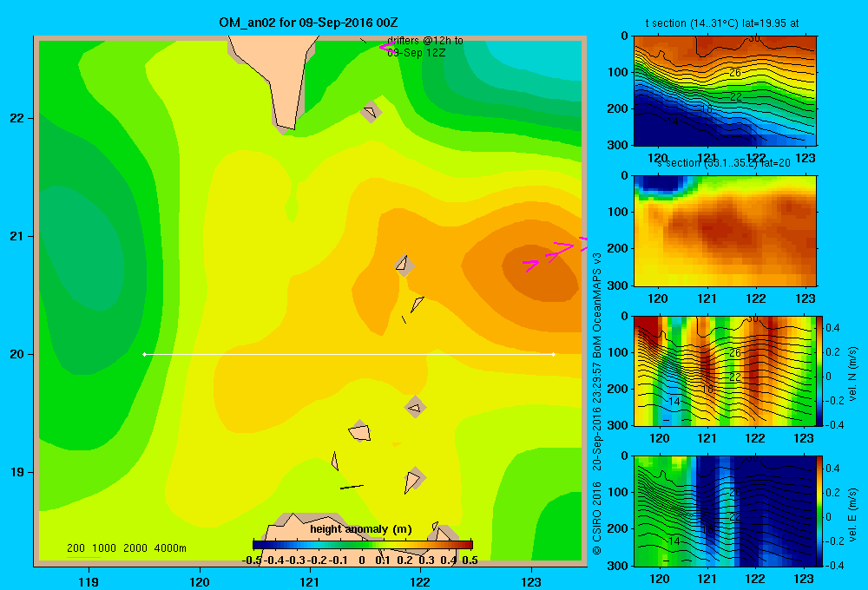
Task: Select the left endpoint of white section line
Action: pos(144,354)
